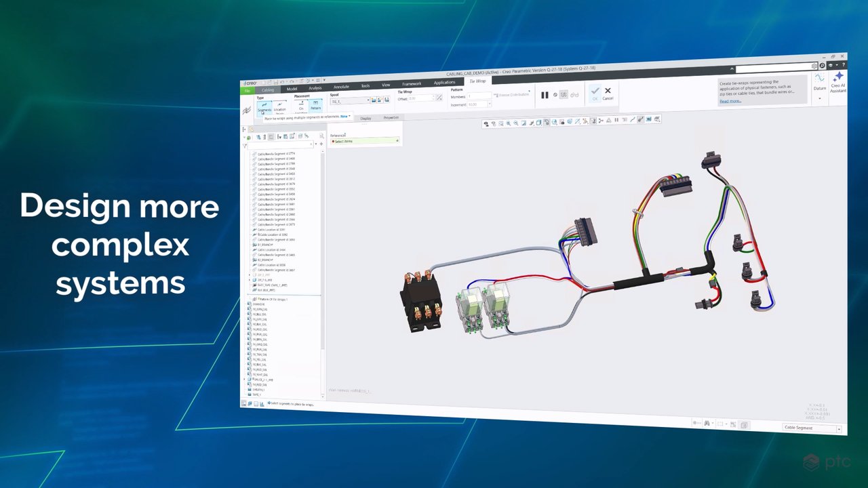
Task: Click the Undo icon in quick access
Action: click(x=283, y=81)
